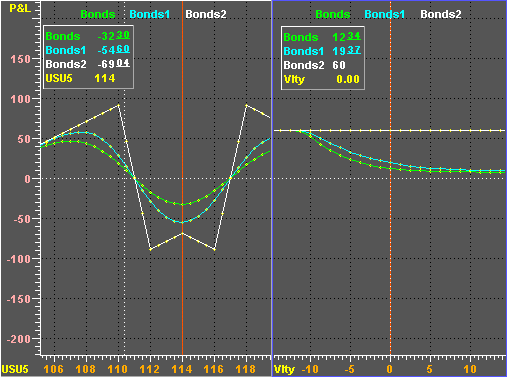The image size is (507, 377).
Task: Click the 100 label on P&L axis
Action: [20, 99]
